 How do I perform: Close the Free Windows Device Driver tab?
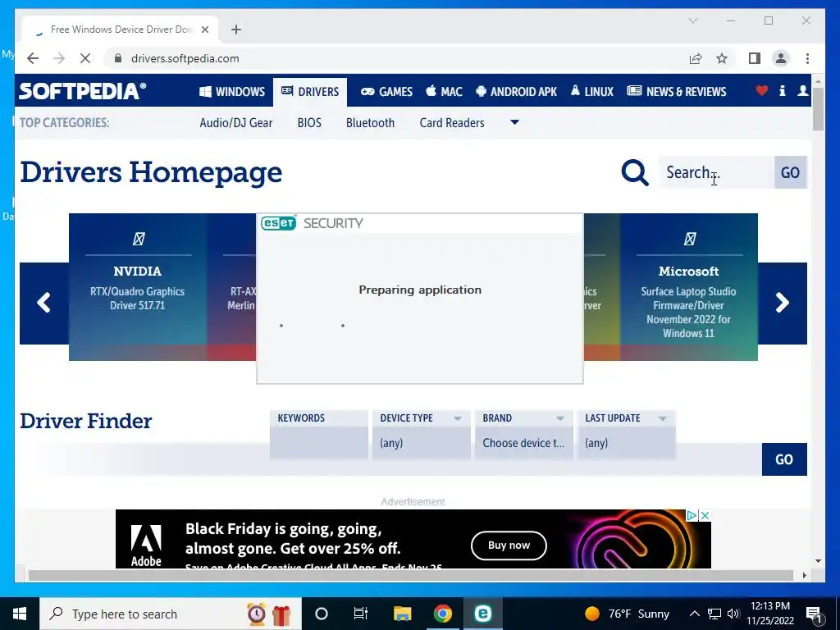pos(204,30)
